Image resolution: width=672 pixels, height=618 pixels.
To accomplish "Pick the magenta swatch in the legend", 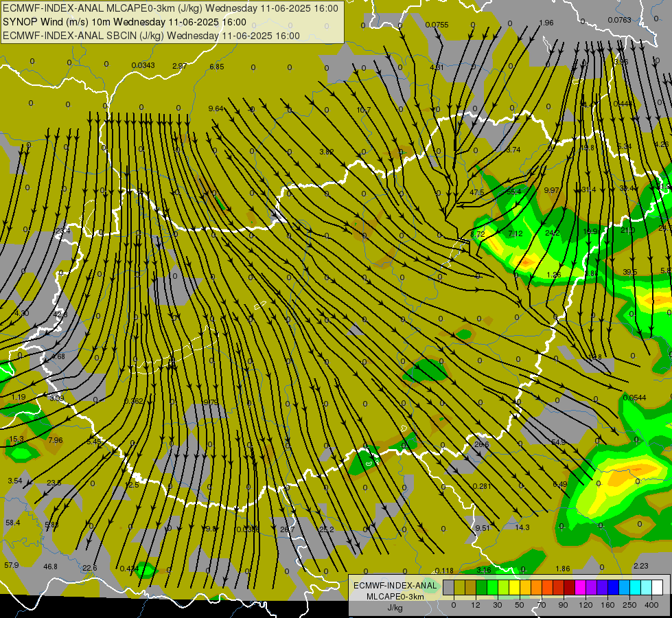I will click(x=580, y=587).
